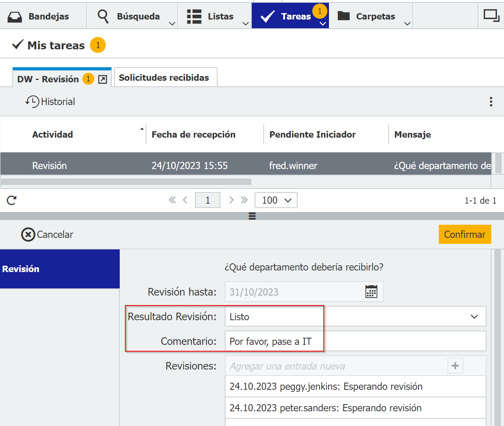Viewport: 504px width, 426px height.
Task: Refresh the task list with the reload icon
Action: click(11, 200)
